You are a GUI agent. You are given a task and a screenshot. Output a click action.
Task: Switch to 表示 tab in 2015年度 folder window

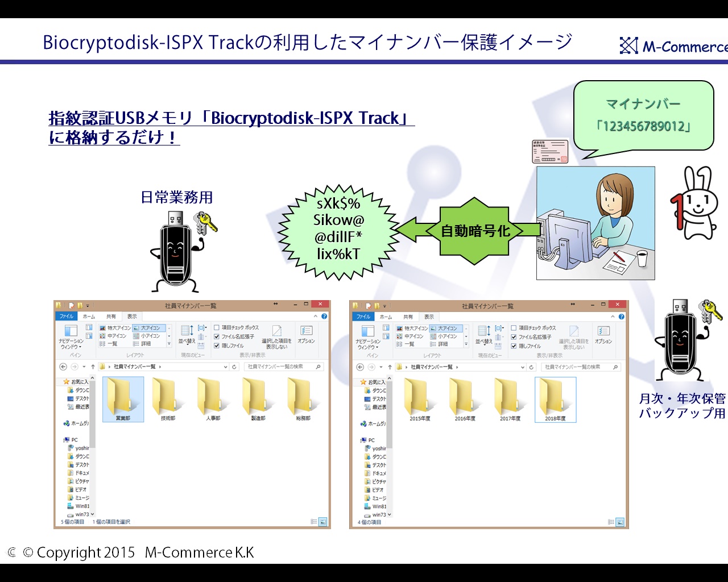click(429, 317)
